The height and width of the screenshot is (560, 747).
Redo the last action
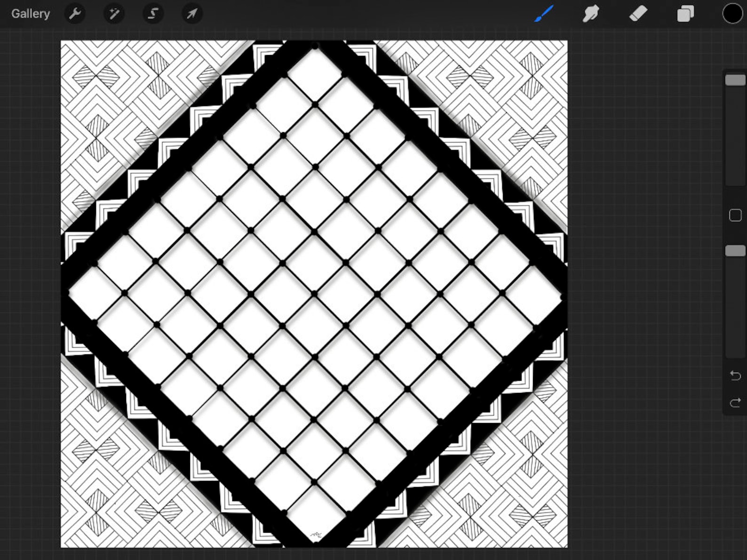[x=735, y=403]
